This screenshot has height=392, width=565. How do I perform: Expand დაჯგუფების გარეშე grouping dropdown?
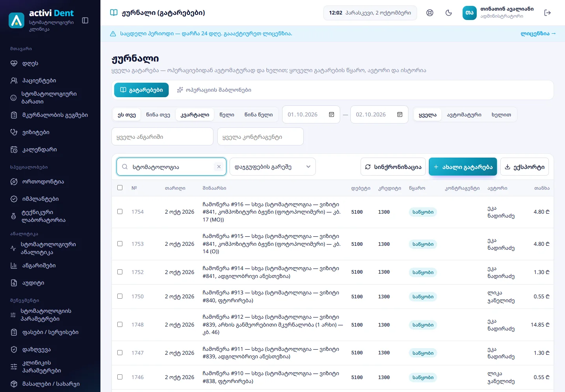pyautogui.click(x=273, y=167)
